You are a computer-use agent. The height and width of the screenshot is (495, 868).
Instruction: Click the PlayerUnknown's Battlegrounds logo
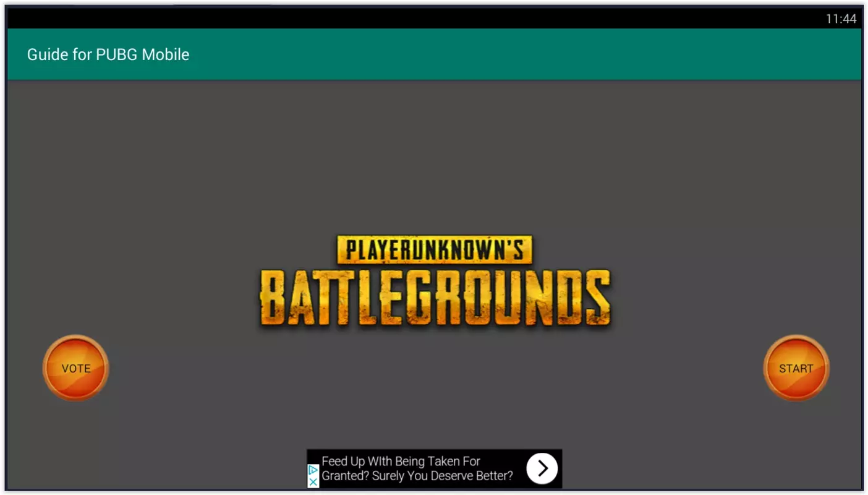coord(435,281)
